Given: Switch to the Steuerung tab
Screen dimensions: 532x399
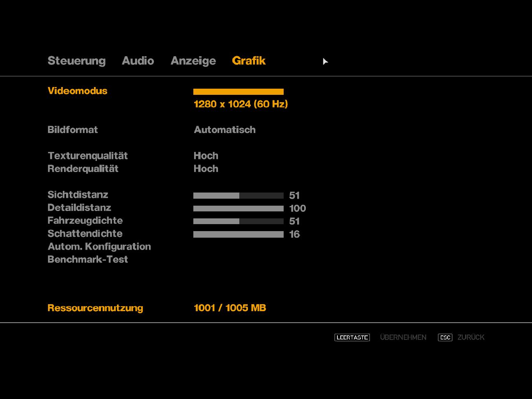Looking at the screenshot, I should click(x=77, y=61).
